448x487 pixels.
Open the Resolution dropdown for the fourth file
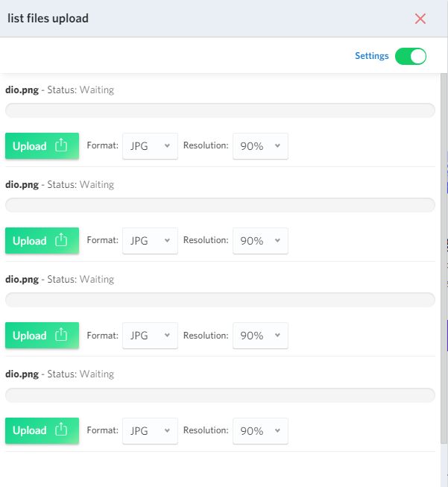point(260,431)
